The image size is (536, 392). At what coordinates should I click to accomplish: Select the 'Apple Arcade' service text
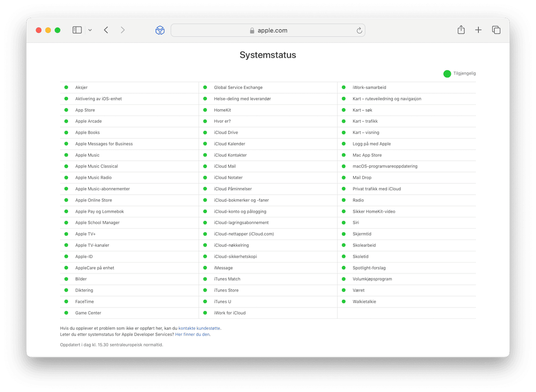tap(89, 121)
